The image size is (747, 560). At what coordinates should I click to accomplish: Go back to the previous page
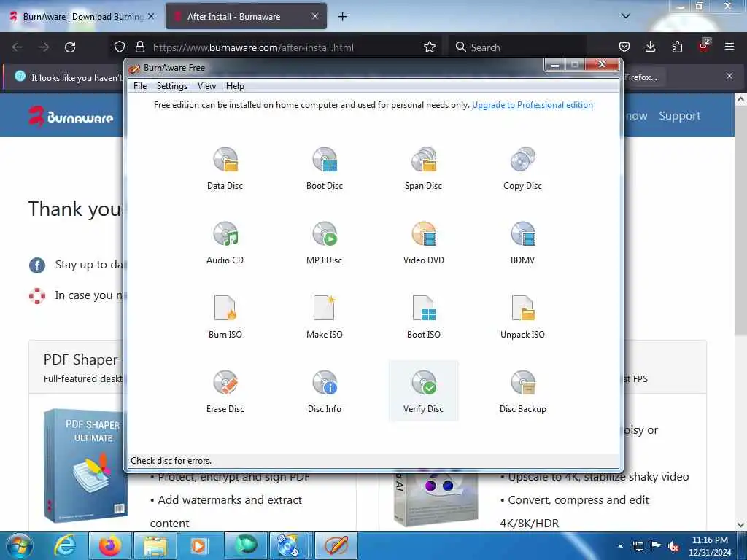[18, 47]
